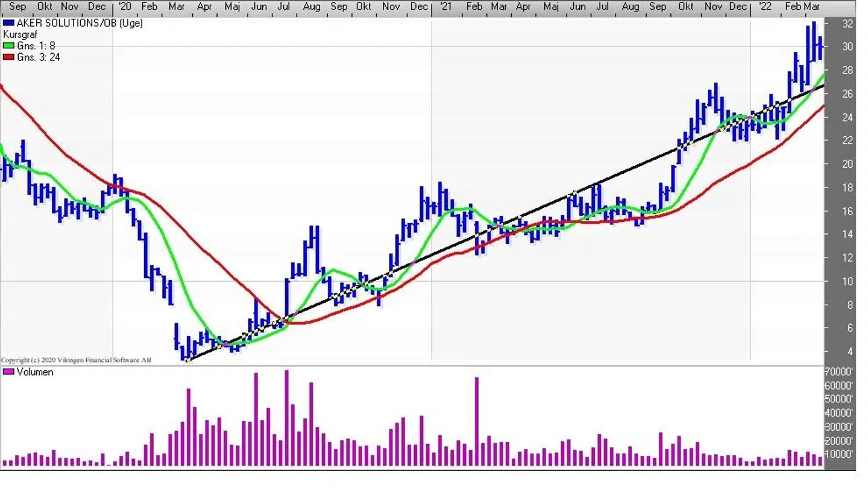Click the tallest volume bar in early 2021
This screenshot has width=868, height=488.
tap(476, 421)
